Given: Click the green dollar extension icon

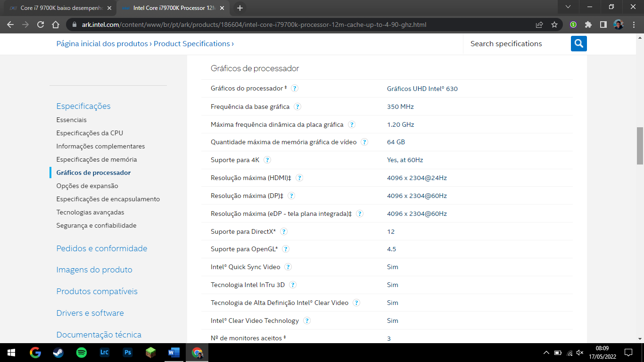Looking at the screenshot, I should coord(573,25).
